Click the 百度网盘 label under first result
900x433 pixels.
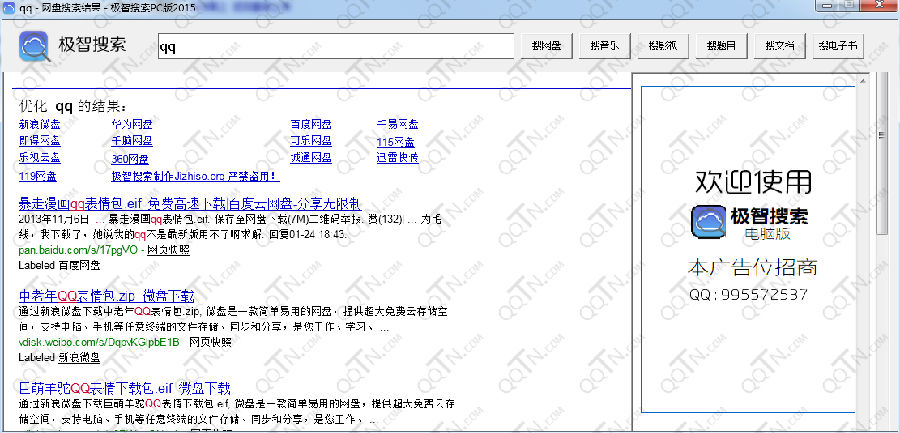point(80,265)
